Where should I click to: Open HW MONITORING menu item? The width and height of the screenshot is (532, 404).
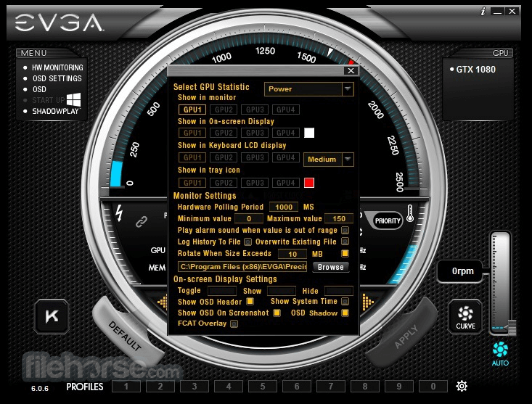57,67
